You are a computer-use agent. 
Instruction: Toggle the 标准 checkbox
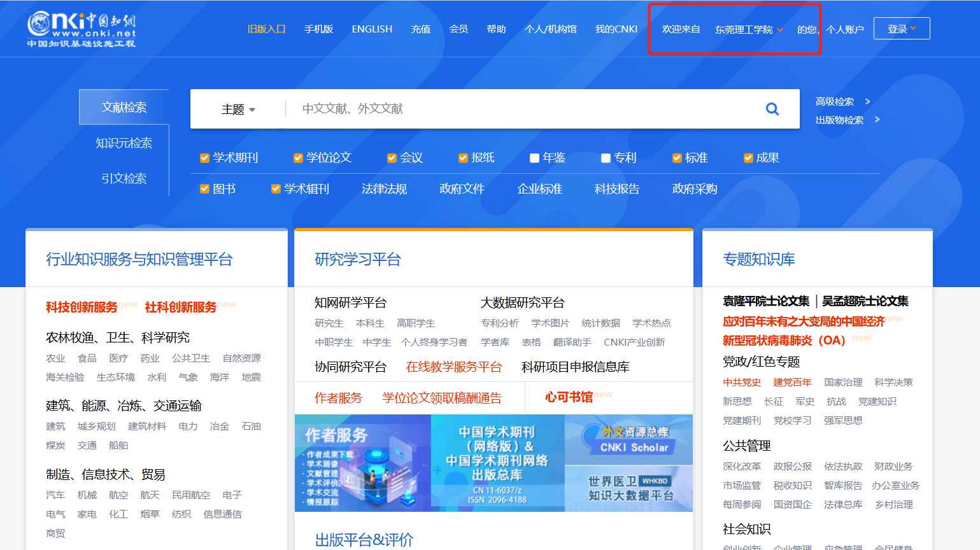(677, 158)
